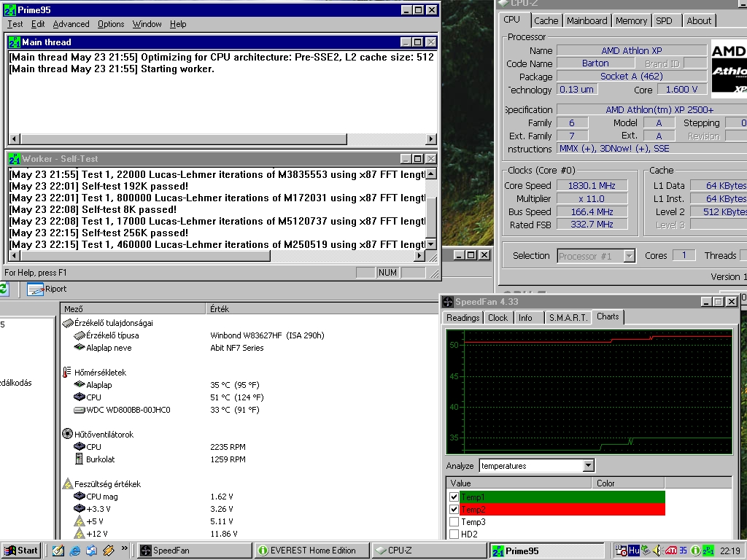Viewport: 747px width, 560px height.
Task: Click the WDC WD800BB hard drive icon
Action: point(80,410)
